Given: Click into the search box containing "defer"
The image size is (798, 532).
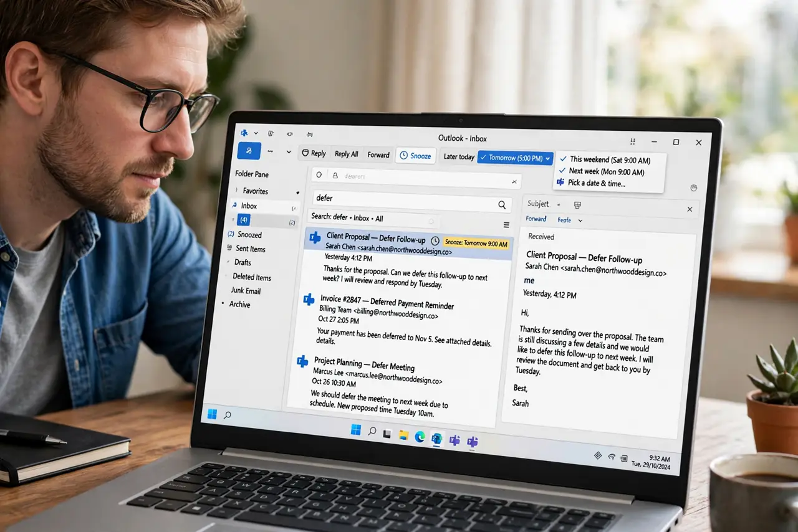Looking at the screenshot, I should tap(411, 201).
